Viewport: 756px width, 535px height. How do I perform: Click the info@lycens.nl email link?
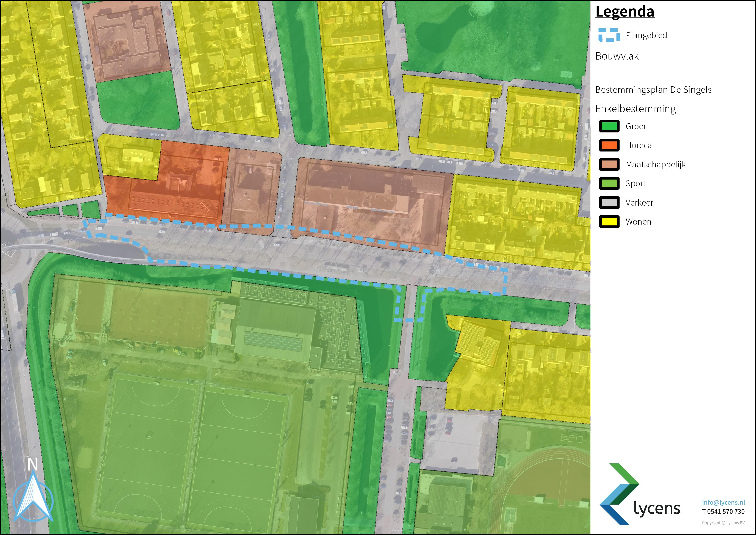pos(723,502)
